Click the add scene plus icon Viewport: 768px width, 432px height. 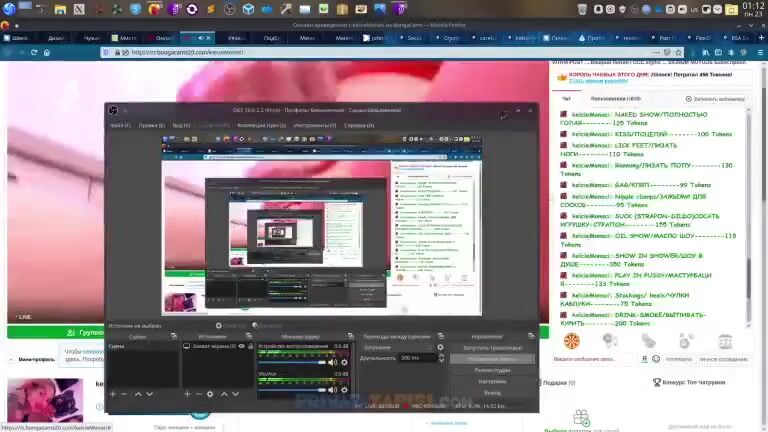coord(112,394)
